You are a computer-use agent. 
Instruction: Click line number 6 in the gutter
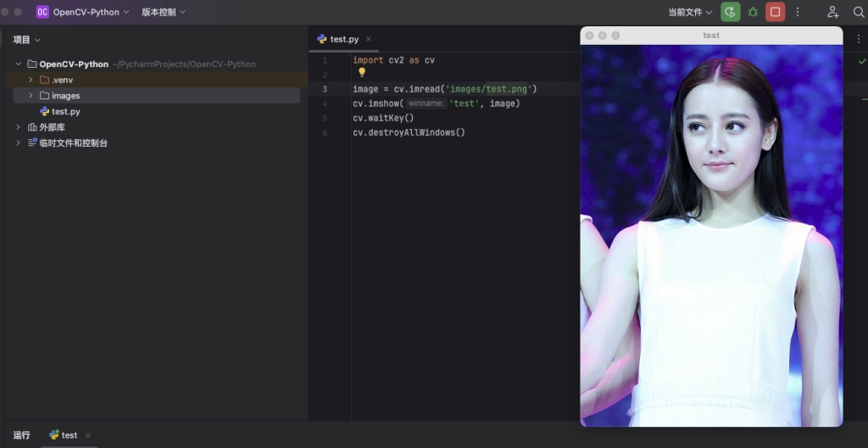click(x=325, y=132)
